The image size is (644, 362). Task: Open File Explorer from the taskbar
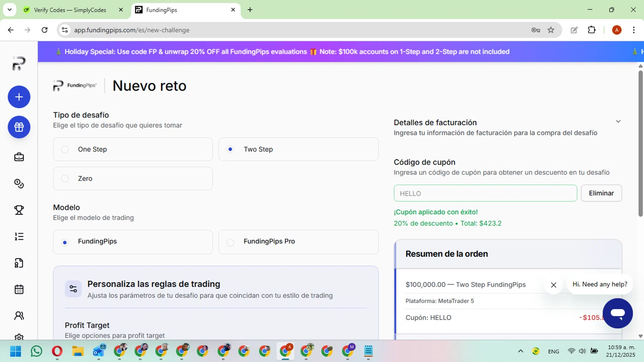pyautogui.click(x=78, y=351)
